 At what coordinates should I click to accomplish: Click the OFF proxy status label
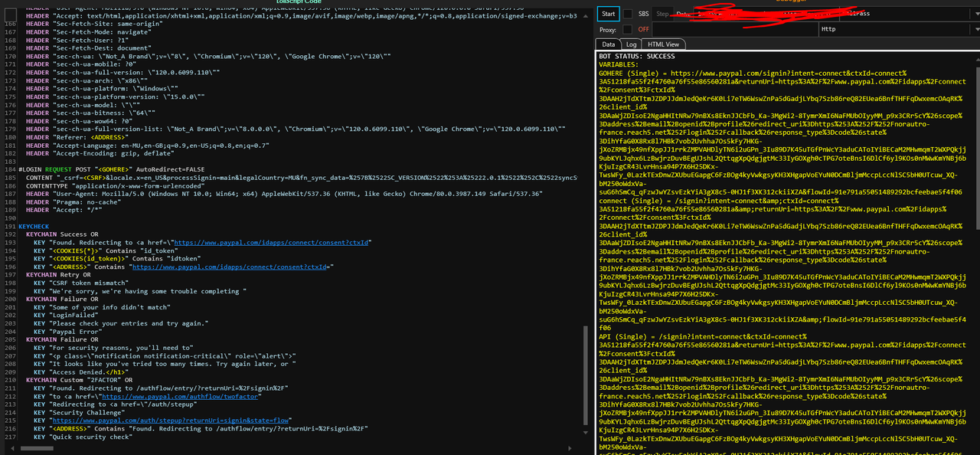click(644, 29)
